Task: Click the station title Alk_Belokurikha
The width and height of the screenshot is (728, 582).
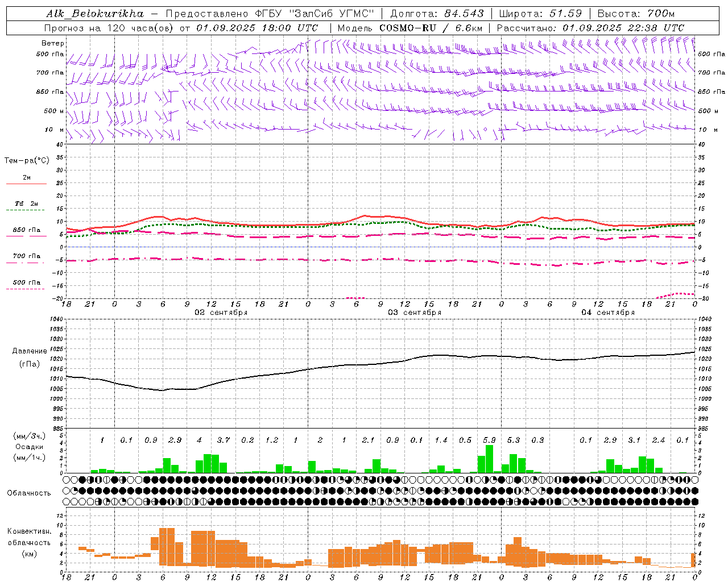Action: click(95, 14)
